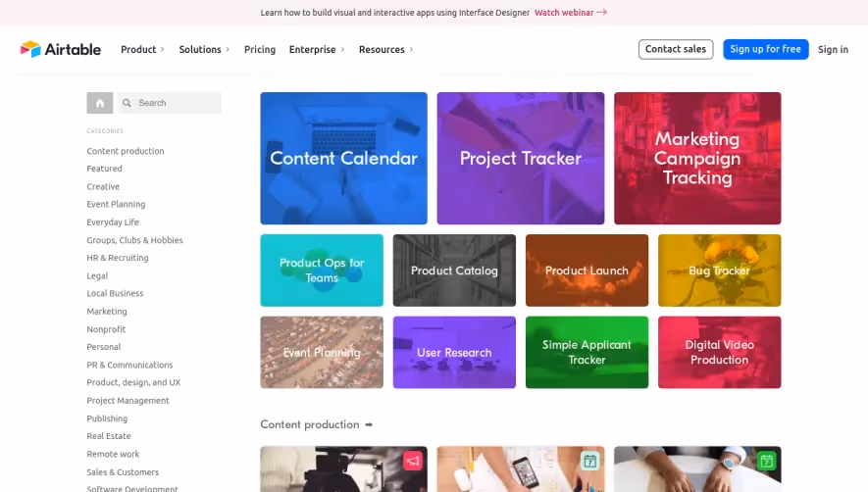The height and width of the screenshot is (492, 868).
Task: Select Content production category in sidebar
Action: [x=126, y=151]
